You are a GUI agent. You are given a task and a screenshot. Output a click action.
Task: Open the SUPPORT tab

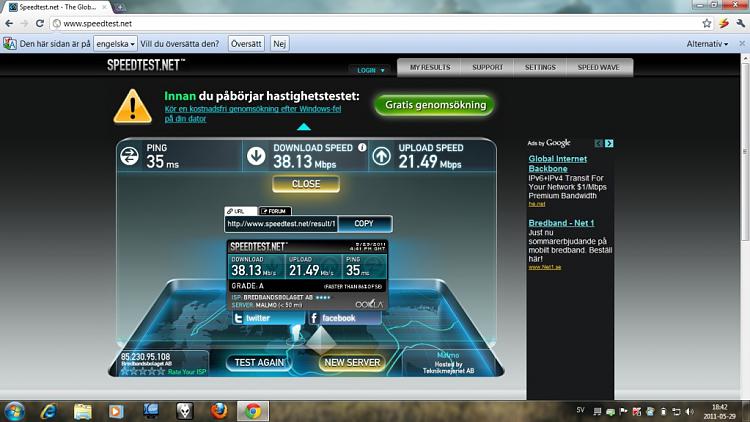(487, 67)
